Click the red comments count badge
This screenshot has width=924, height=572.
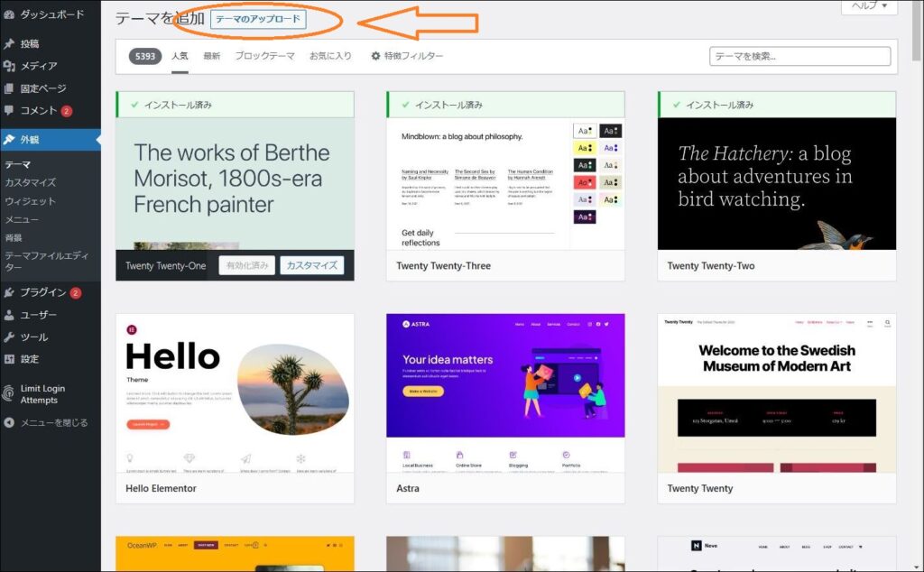click(67, 111)
